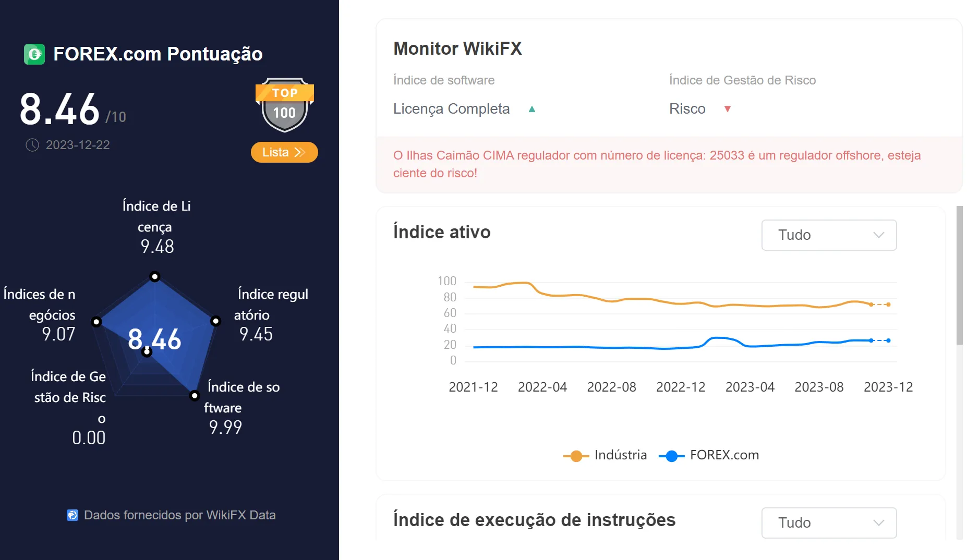Screen dimensions: 967x560
Task: Click the Índices de negócios radar point
Action: coord(96,322)
